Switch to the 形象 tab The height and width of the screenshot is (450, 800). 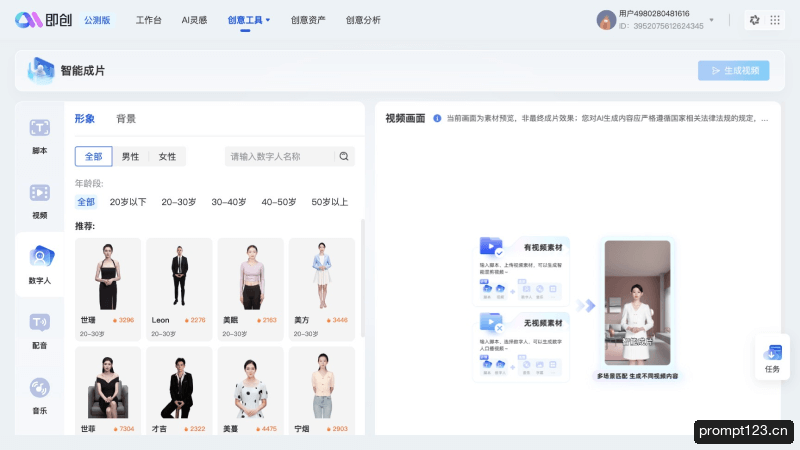85,119
